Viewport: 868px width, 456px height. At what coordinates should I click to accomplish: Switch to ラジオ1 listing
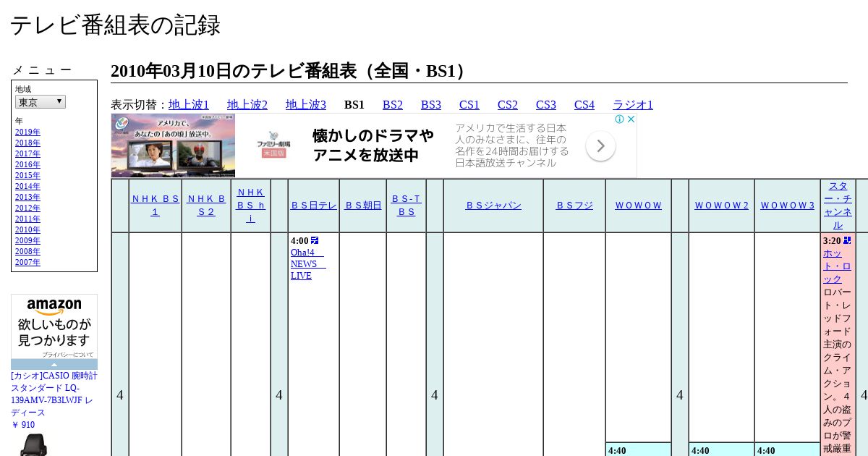coord(633,105)
